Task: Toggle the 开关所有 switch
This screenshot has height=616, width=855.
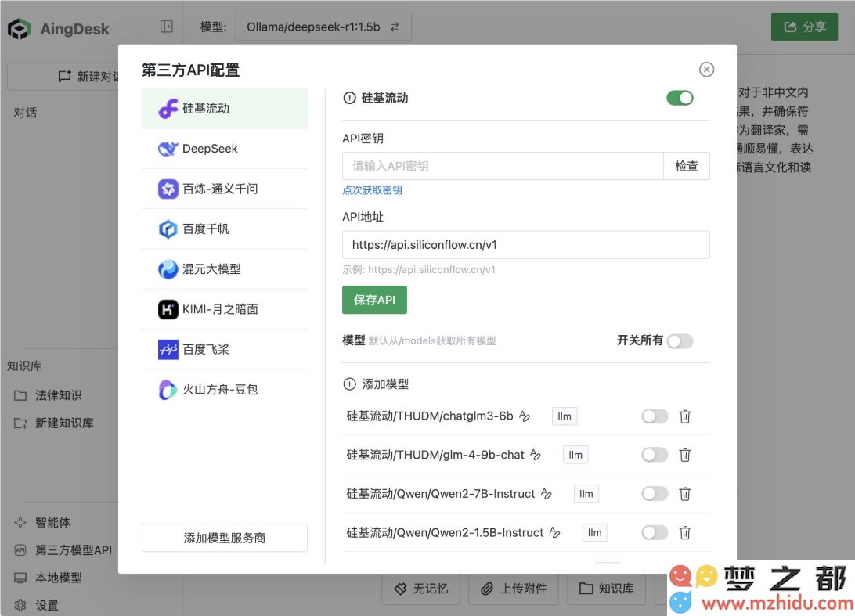Action: [680, 341]
